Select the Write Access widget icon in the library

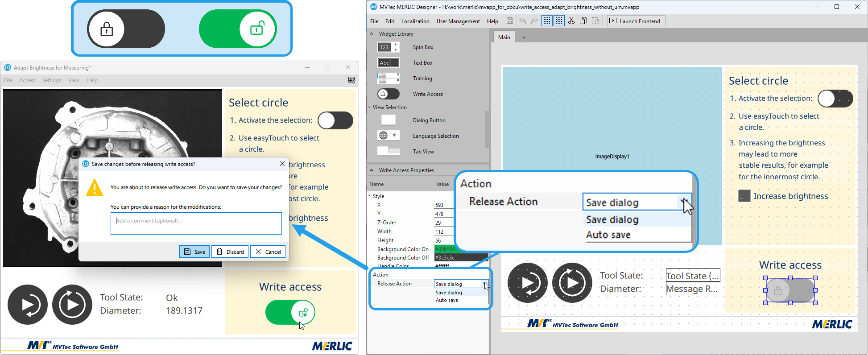tap(388, 94)
